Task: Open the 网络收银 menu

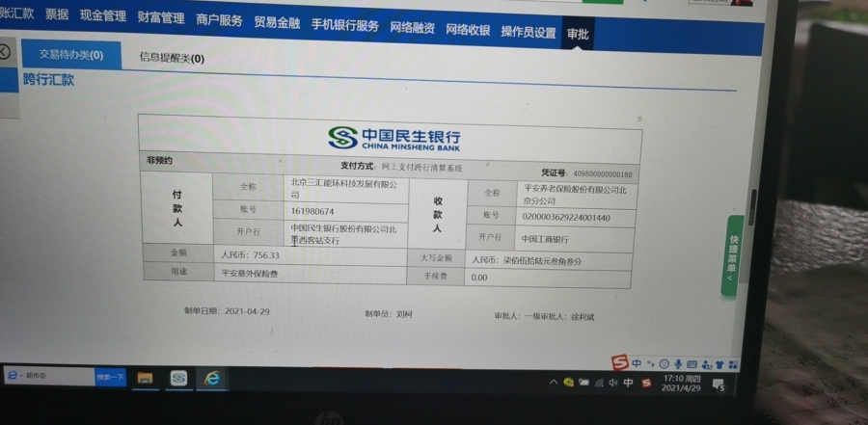Action: coord(468,30)
